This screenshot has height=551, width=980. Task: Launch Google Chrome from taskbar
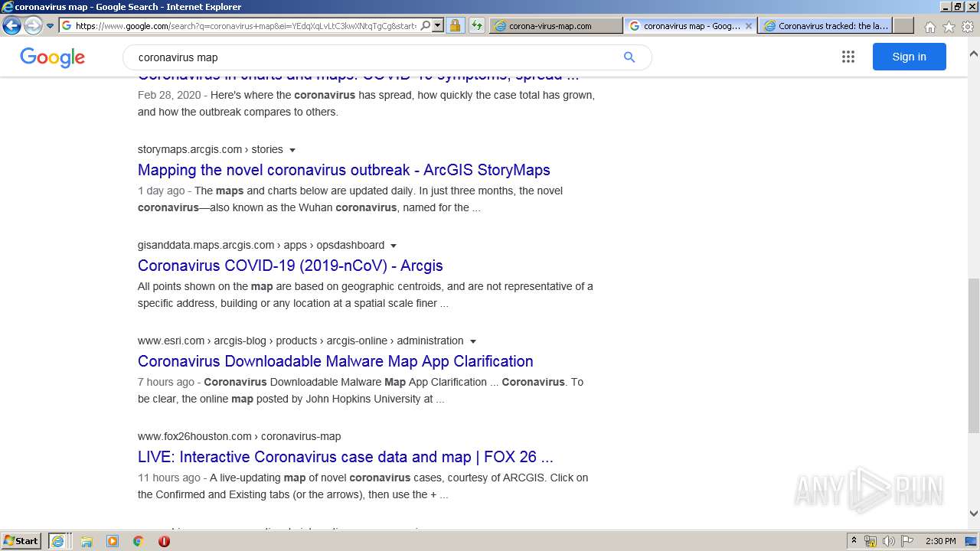(139, 541)
